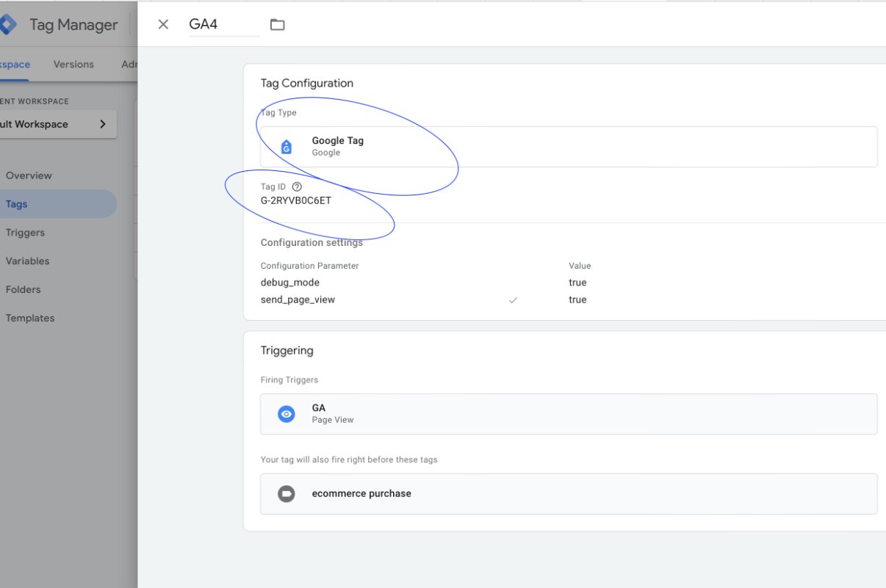Screen dimensions: 886x588
Task: Open the ecommerce purchase tag row
Action: coord(568,494)
